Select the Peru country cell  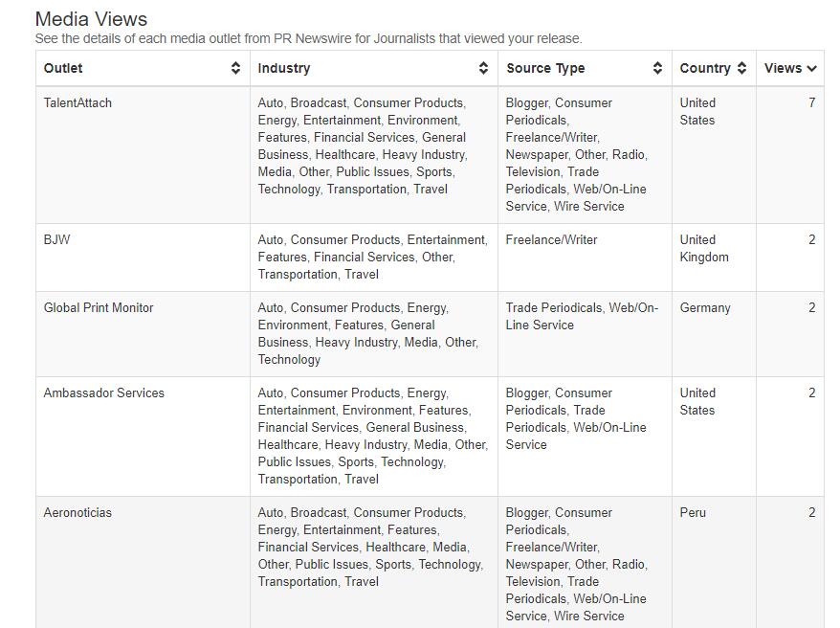[x=693, y=512]
